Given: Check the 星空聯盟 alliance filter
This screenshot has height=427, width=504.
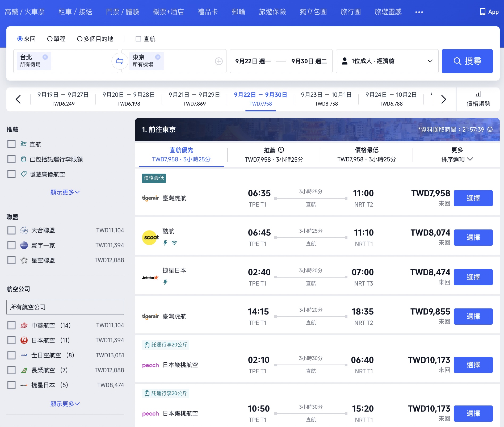Looking at the screenshot, I should 11,260.
